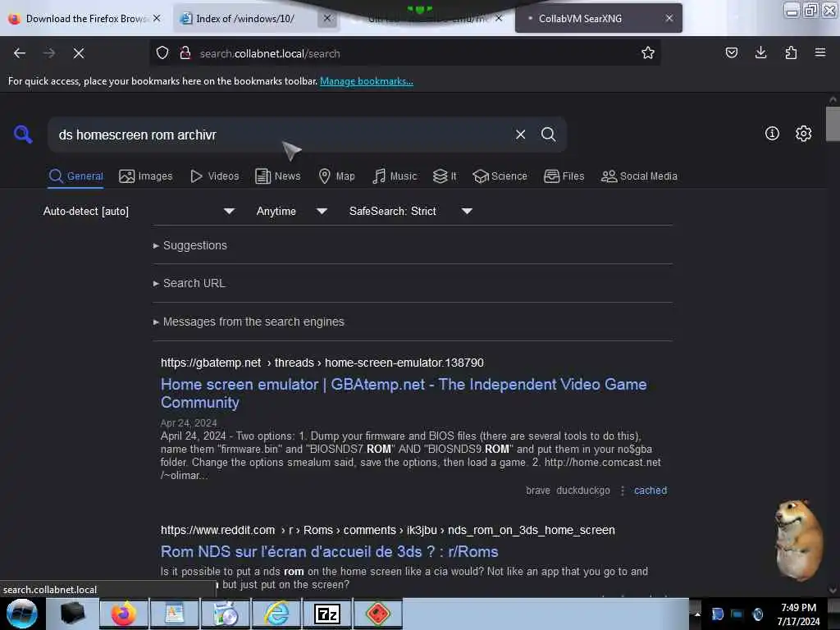Image resolution: width=840 pixels, height=630 pixels.
Task: Switch to Map category
Action: (337, 176)
